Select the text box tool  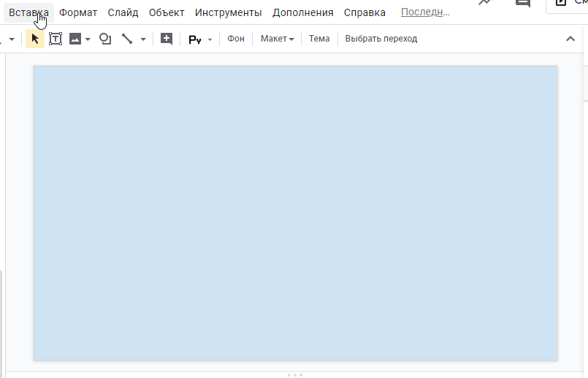(x=55, y=39)
